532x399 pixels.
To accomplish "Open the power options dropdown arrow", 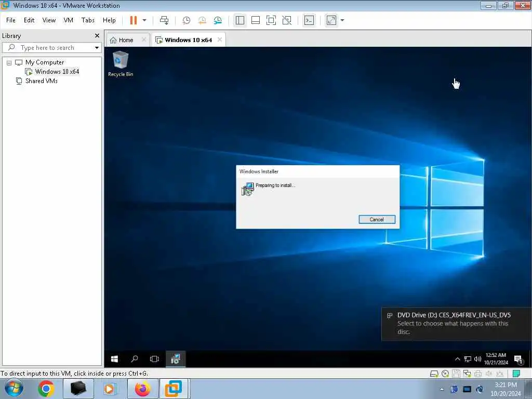I will click(x=144, y=20).
